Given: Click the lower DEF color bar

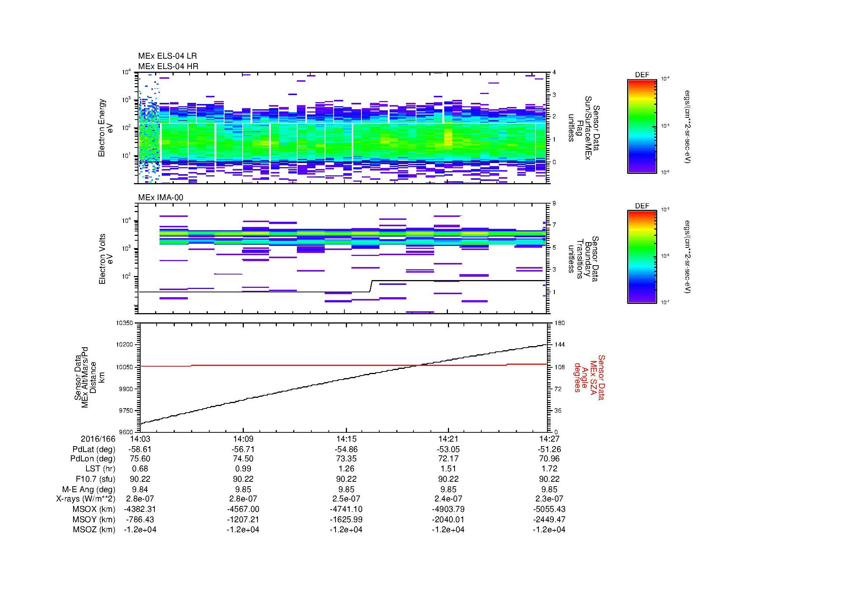Looking at the screenshot, I should coord(642,257).
